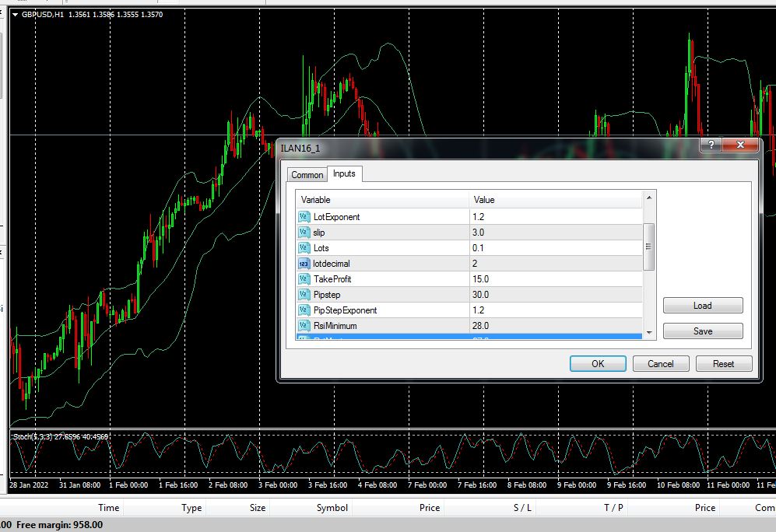Confirm settings with the OK button

[x=598, y=363]
